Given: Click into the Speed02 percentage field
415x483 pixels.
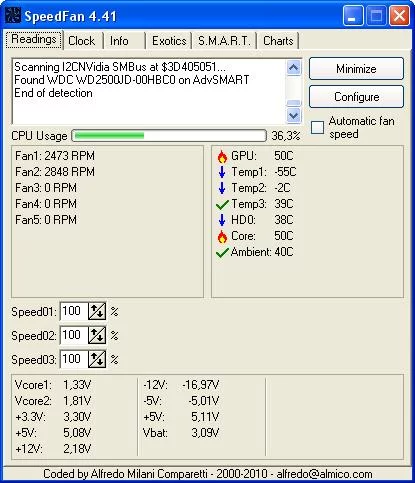Looking at the screenshot, I should pos(74,335).
